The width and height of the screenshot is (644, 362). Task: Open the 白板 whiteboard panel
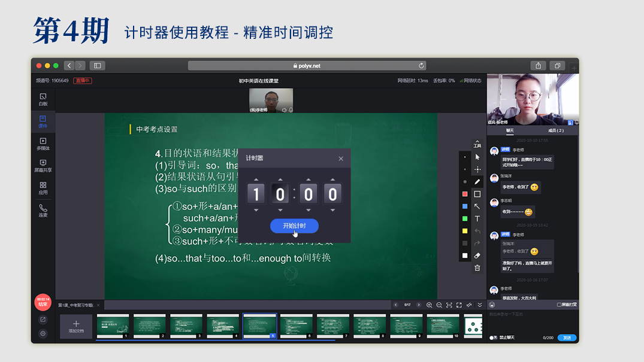(43, 99)
